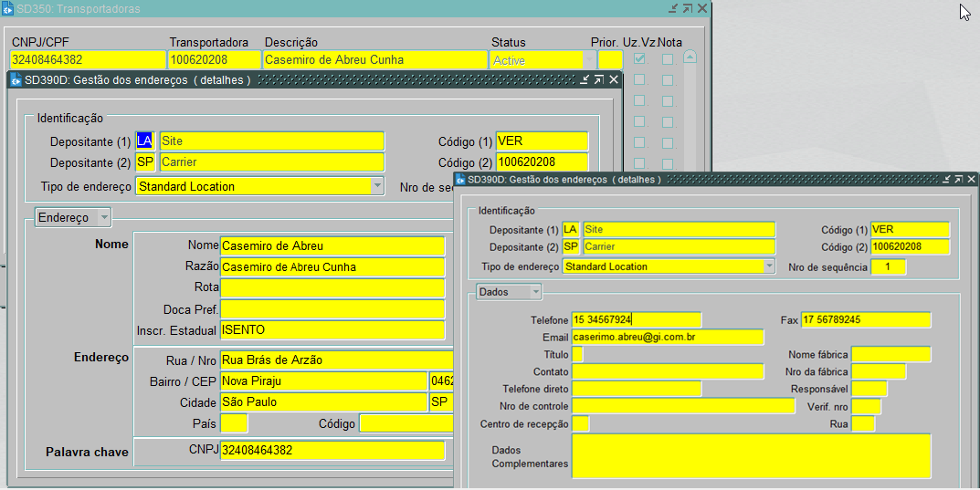Click Descrição field in Transportadoras window
Image resolution: width=980 pixels, height=490 pixels.
click(375, 60)
